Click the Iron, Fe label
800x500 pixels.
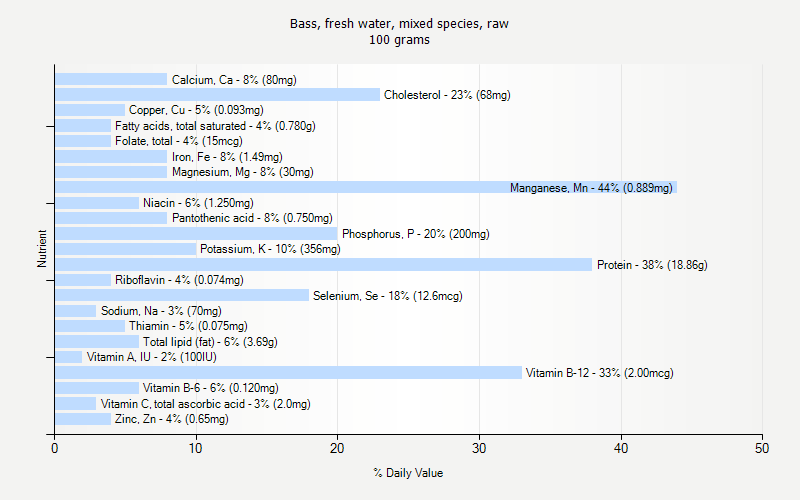227,157
